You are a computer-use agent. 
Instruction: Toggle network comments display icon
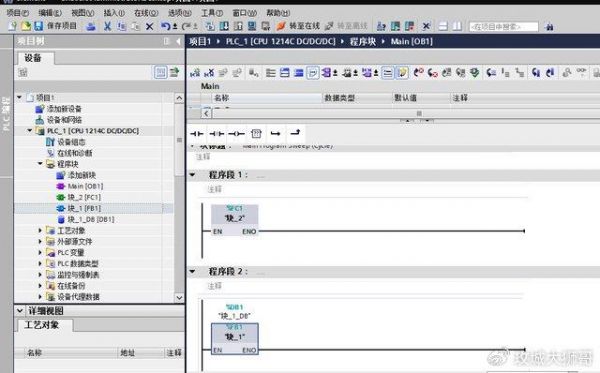[x=387, y=73]
